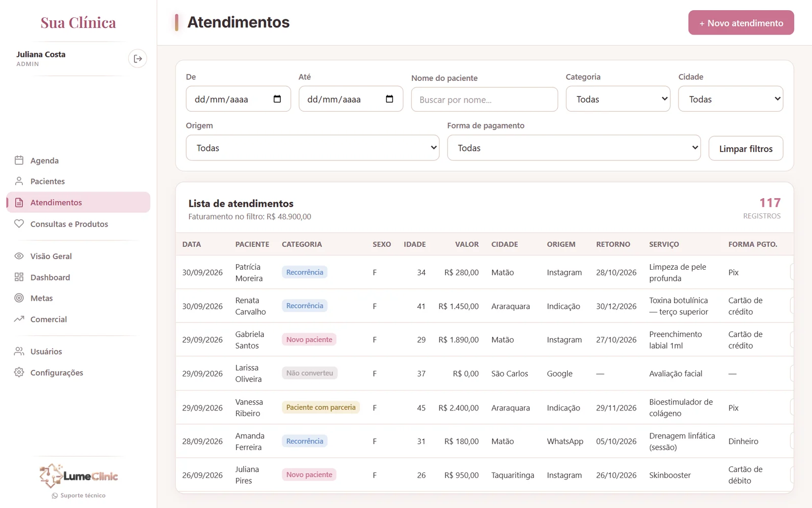Navigate to Dashboard
Viewport: 812px width, 508px height.
78,277
